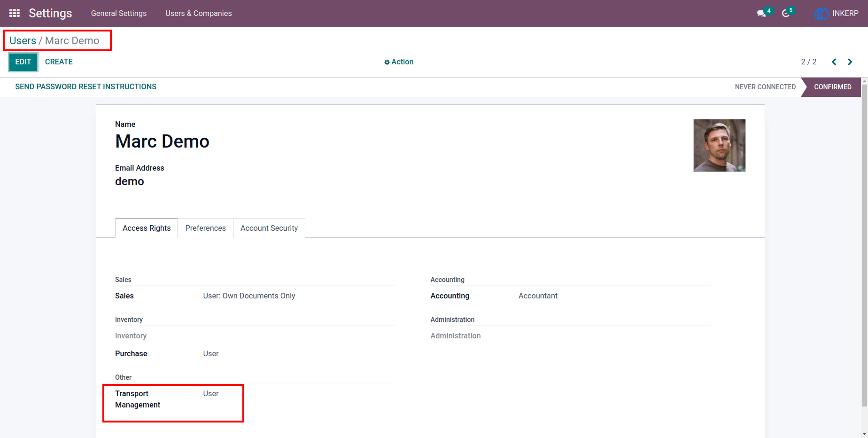Click the 'Administration' field label
Viewport: 868px width, 438px height.
[456, 336]
